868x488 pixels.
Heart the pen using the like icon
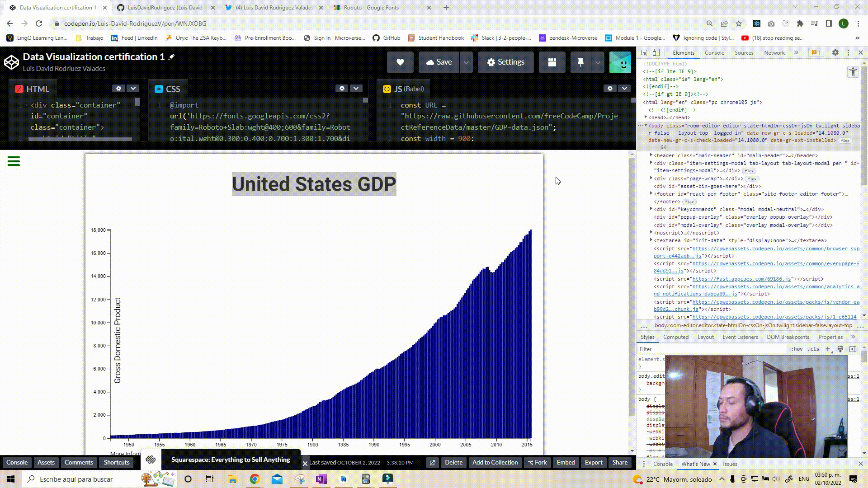coord(400,62)
